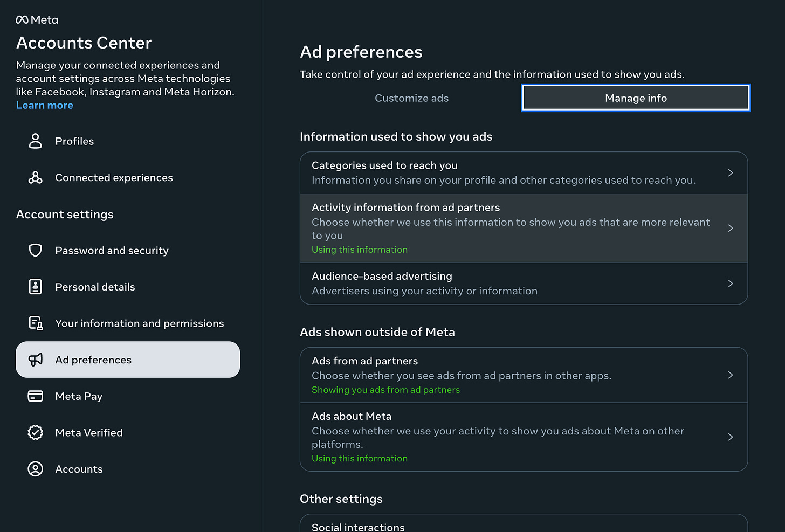Click the Accounts Center title
This screenshot has height=532, width=785.
pos(84,43)
